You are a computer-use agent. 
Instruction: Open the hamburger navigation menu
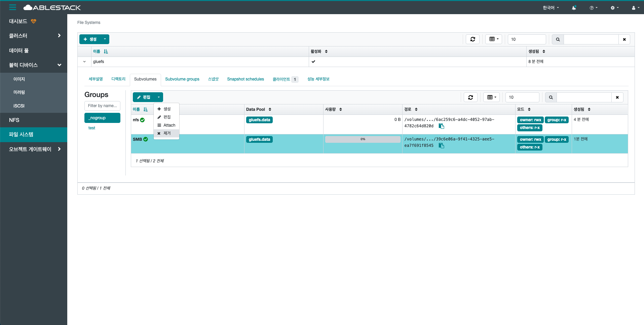pyautogui.click(x=12, y=7)
